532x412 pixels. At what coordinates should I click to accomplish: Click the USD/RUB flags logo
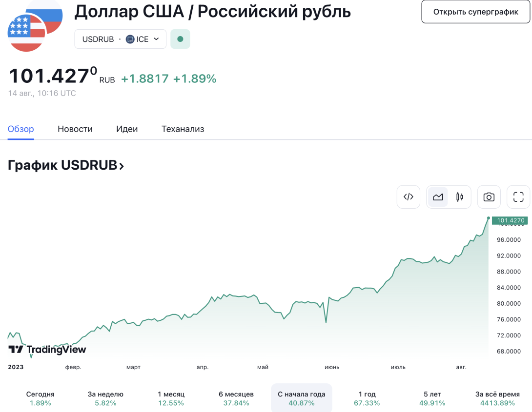point(35,26)
